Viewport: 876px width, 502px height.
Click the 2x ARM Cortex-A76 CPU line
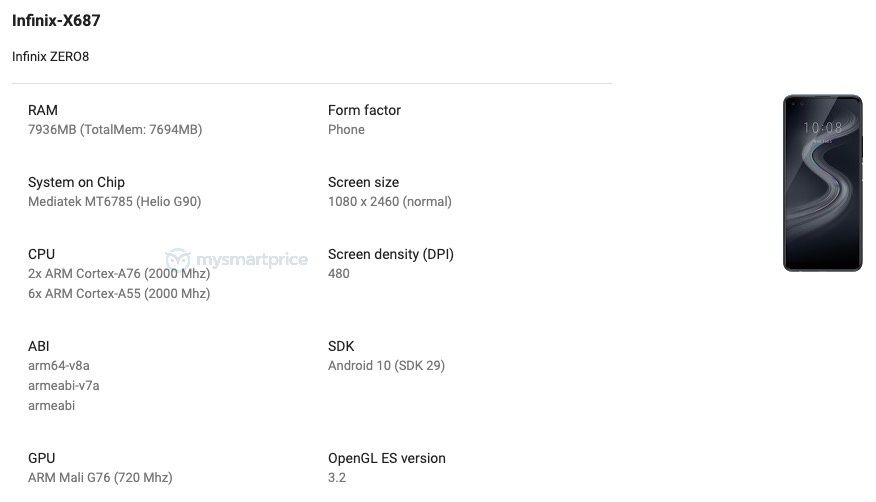pos(119,274)
